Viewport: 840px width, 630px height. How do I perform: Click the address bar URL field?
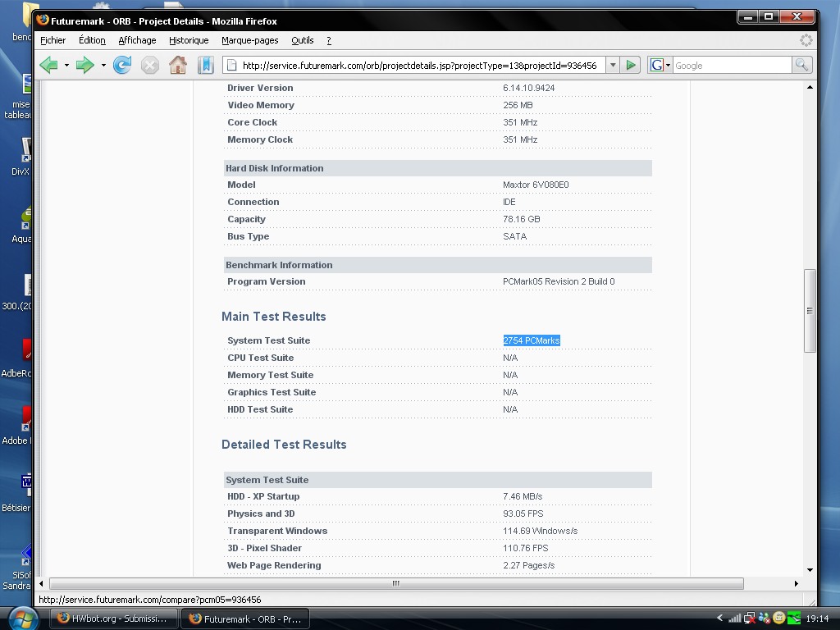pyautogui.click(x=419, y=66)
